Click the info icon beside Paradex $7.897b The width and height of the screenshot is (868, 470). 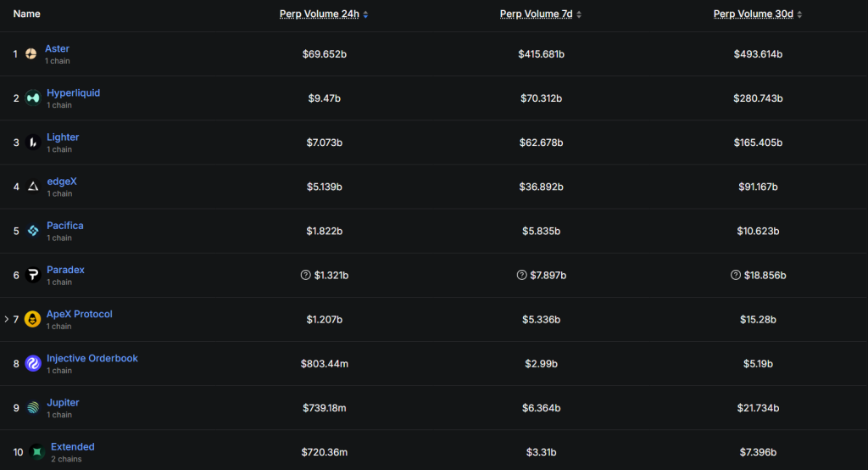521,275
